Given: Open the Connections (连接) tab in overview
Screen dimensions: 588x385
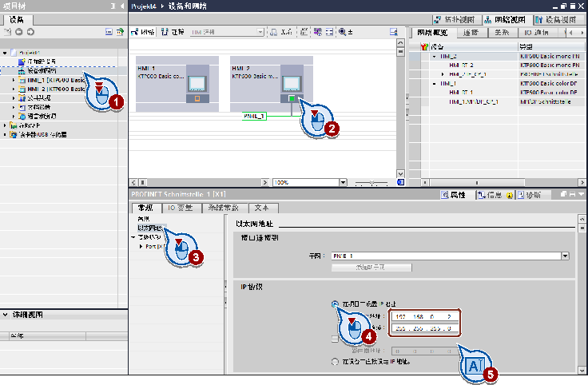Looking at the screenshot, I should (471, 33).
